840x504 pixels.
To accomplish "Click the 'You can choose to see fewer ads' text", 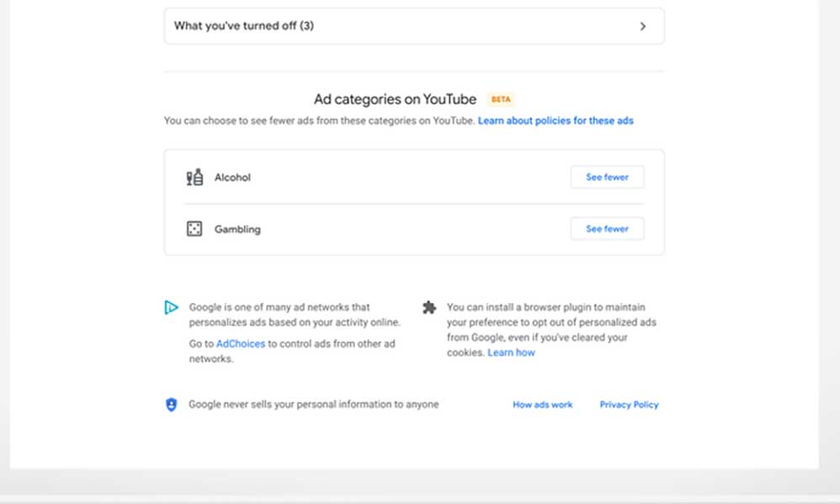I will point(319,120).
